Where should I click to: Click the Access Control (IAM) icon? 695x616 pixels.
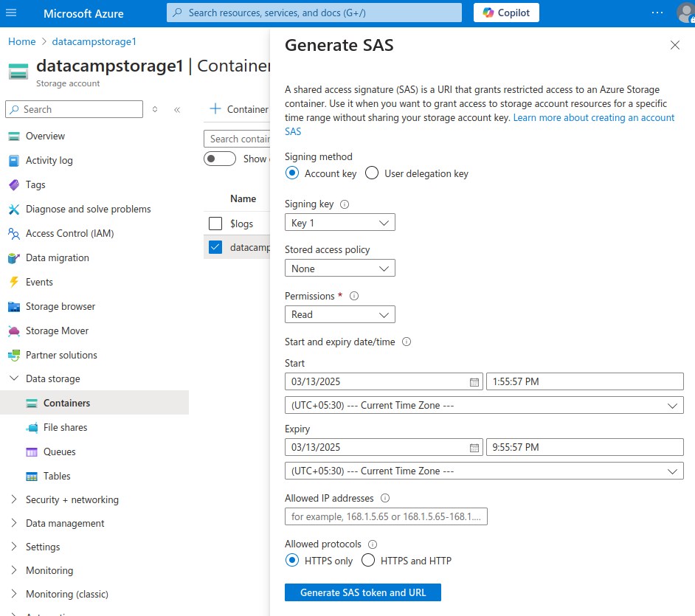14,234
